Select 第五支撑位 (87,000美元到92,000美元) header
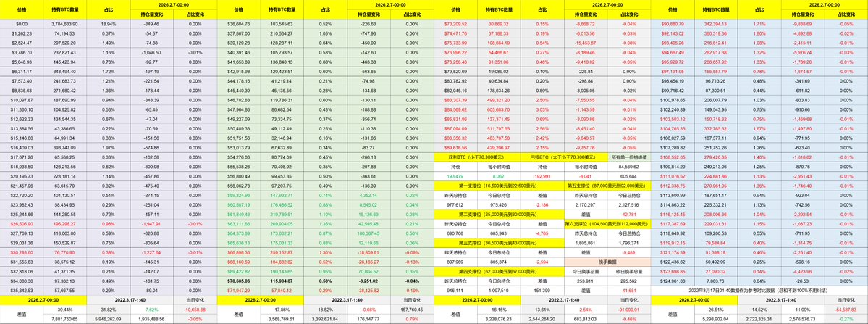The width and height of the screenshot is (868, 324). [x=608, y=186]
